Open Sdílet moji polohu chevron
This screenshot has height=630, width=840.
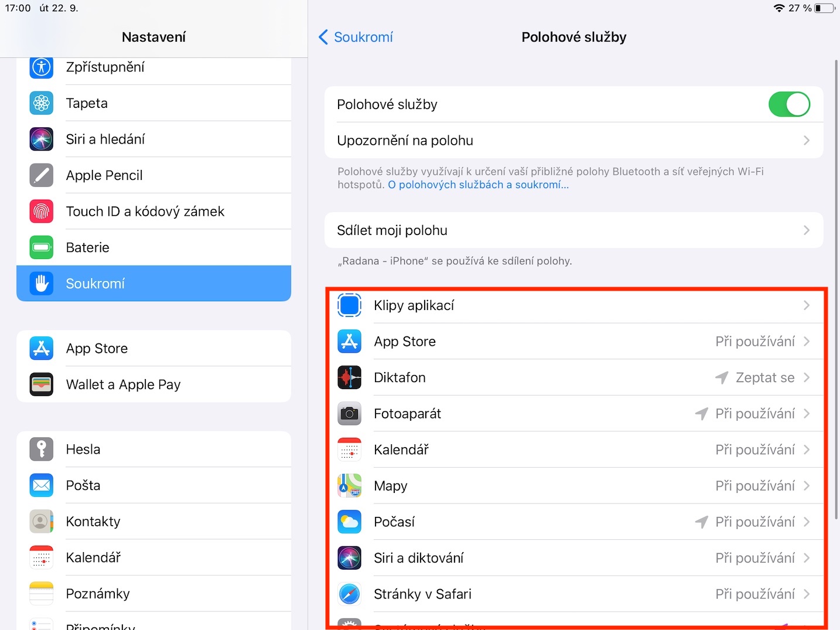tap(807, 230)
